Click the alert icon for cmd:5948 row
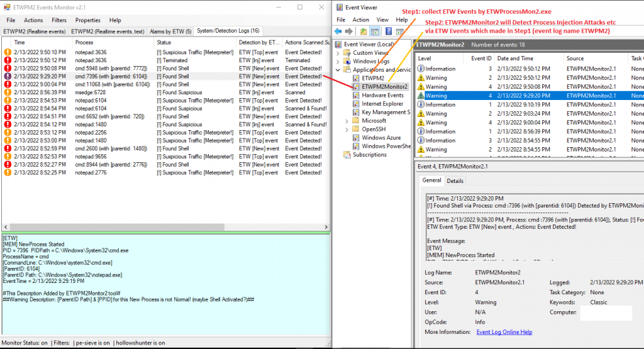644x349 pixels. click(x=8, y=68)
